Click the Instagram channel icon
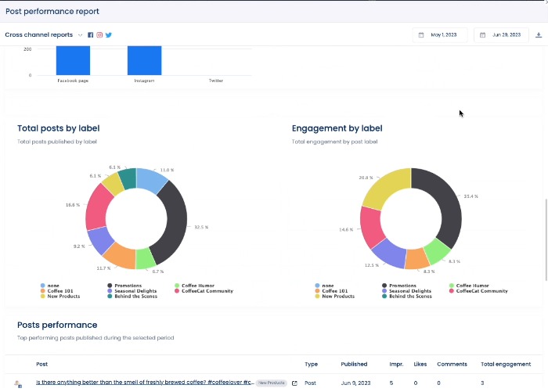The width and height of the screenshot is (548, 392). click(99, 35)
